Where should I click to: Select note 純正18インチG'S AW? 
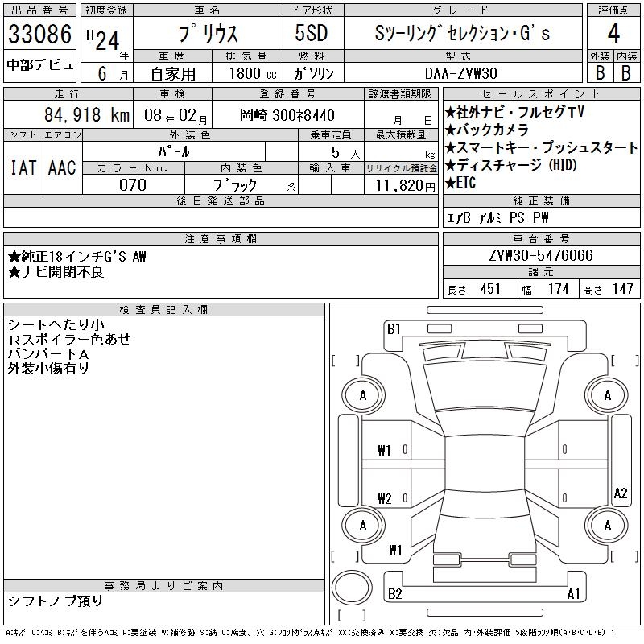click(76, 257)
